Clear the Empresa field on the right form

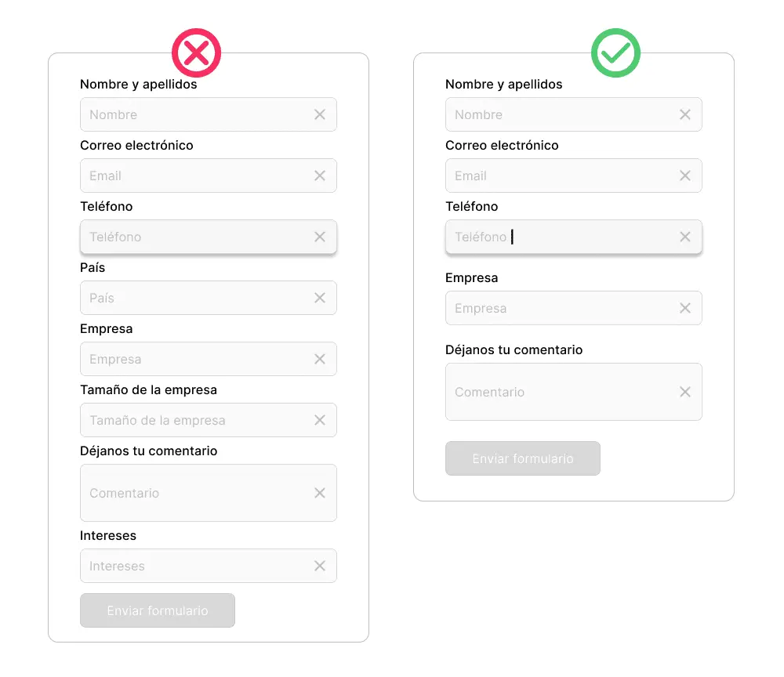click(x=684, y=308)
